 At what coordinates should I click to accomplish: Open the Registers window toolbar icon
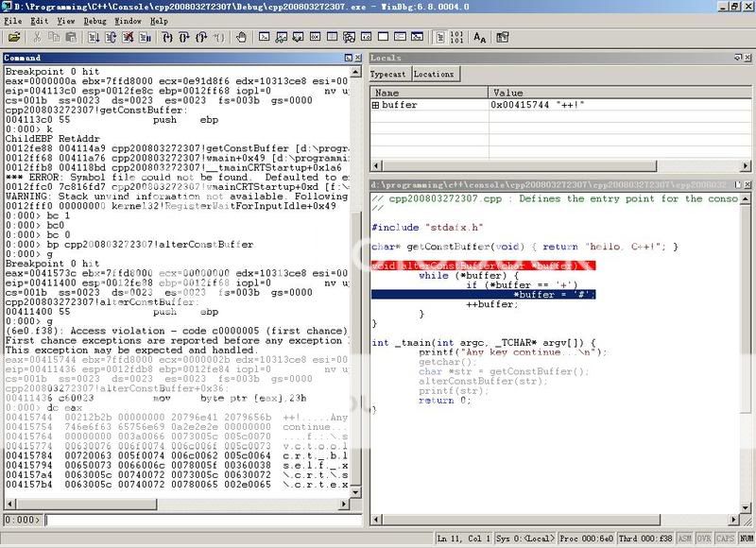coord(315,37)
